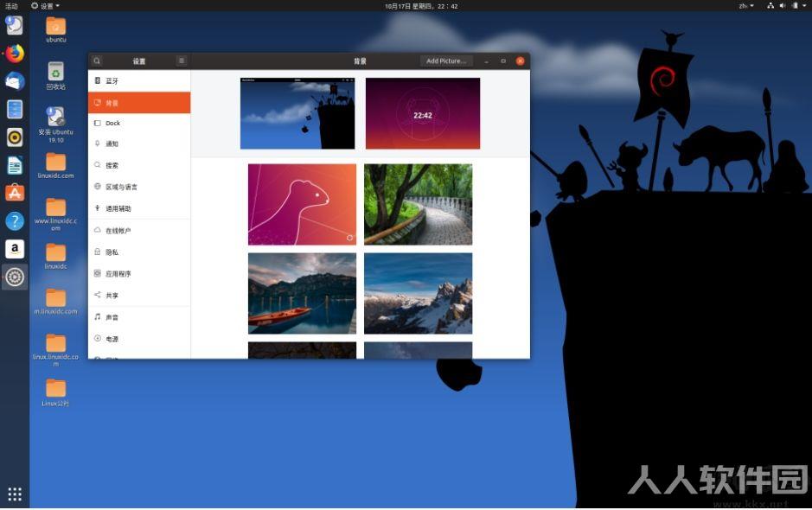Open 应用程序 applications settings
This screenshot has height=510, width=812.
pos(139,274)
